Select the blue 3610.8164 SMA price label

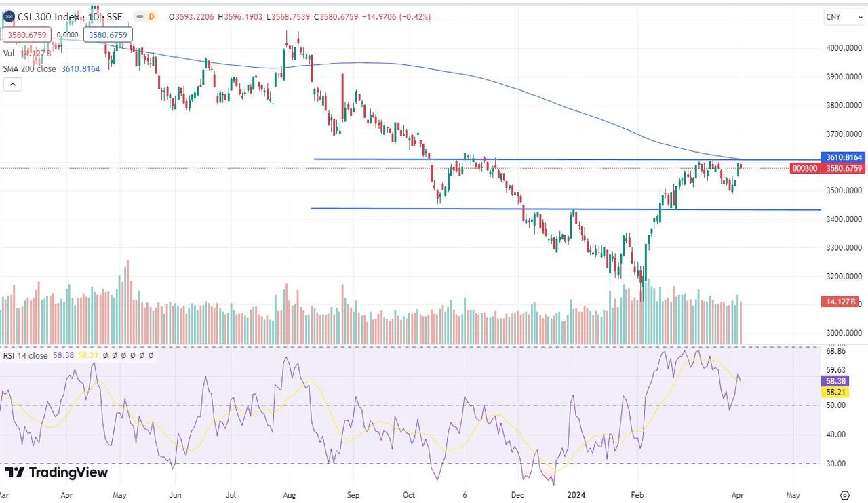[843, 157]
